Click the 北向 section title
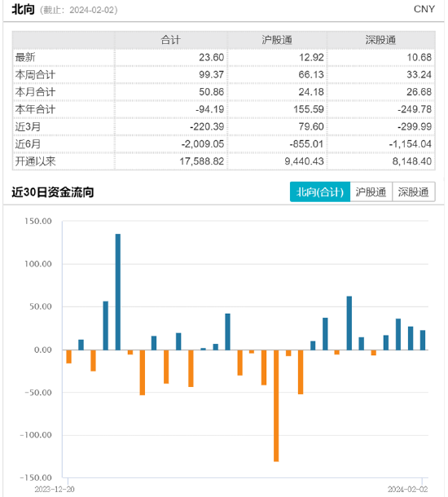Screen dimensions: 448x497 point(23,9)
